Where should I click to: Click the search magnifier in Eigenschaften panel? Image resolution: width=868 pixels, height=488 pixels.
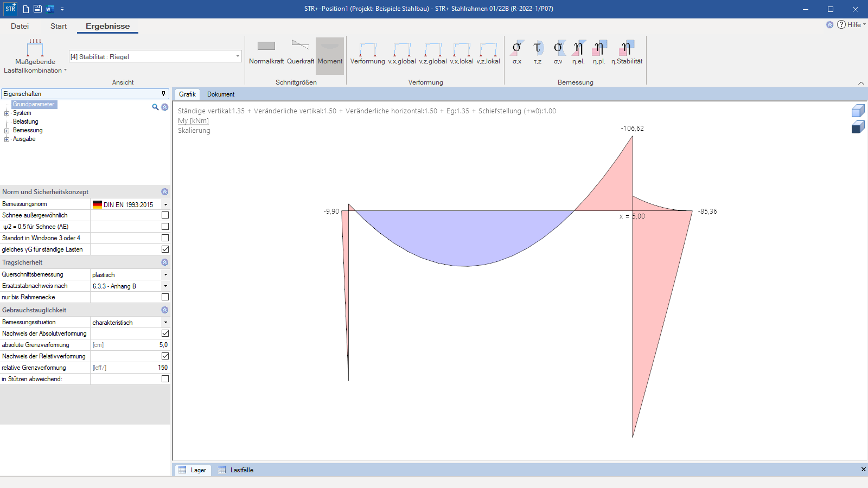pyautogui.click(x=155, y=107)
